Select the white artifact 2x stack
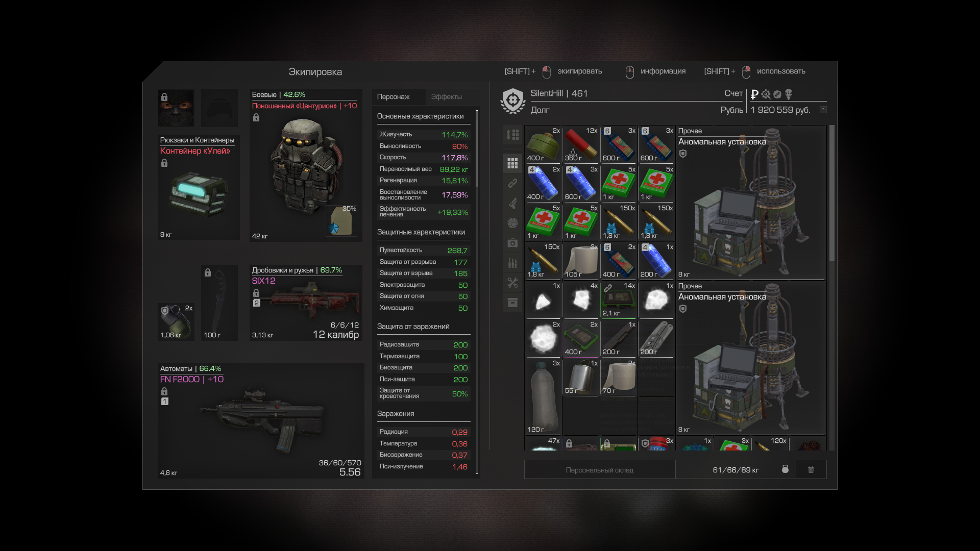This screenshot has height=551, width=980. (x=543, y=338)
